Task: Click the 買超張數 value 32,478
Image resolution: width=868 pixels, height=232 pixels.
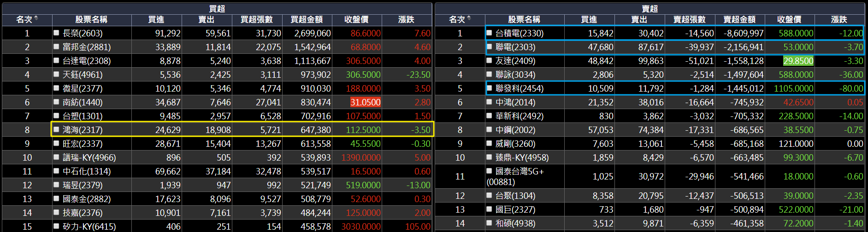Action: (268, 171)
